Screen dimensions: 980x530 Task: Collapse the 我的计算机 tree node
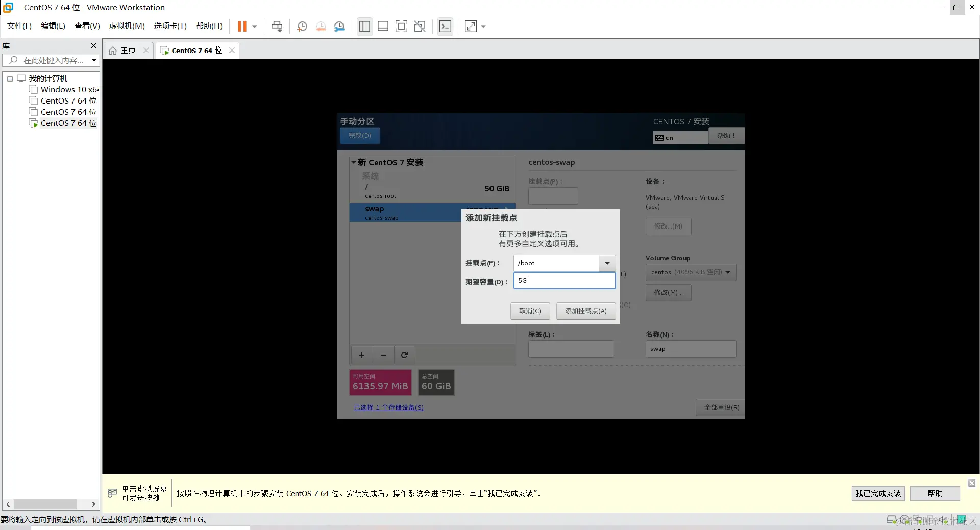(10, 79)
